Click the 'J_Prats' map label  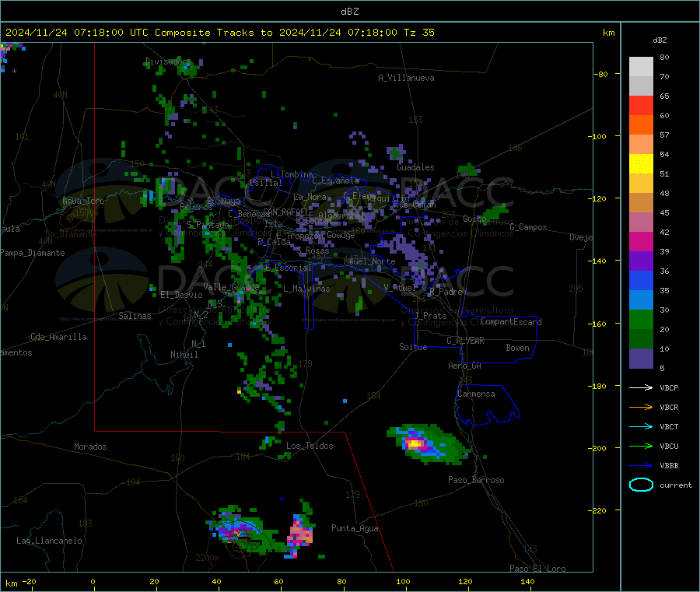tap(431, 316)
